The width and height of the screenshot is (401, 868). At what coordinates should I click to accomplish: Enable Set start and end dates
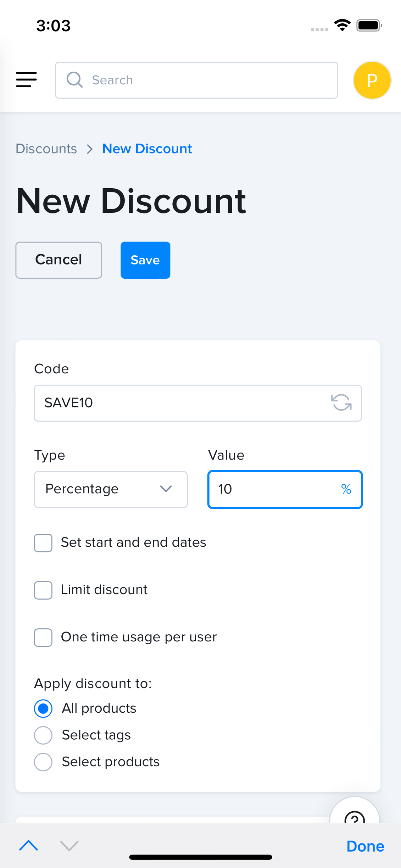43,542
